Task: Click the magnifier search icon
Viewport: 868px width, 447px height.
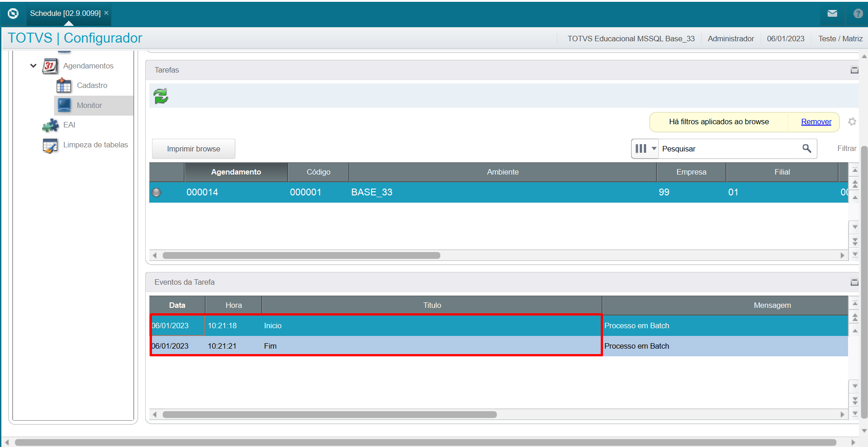Action: 807,149
